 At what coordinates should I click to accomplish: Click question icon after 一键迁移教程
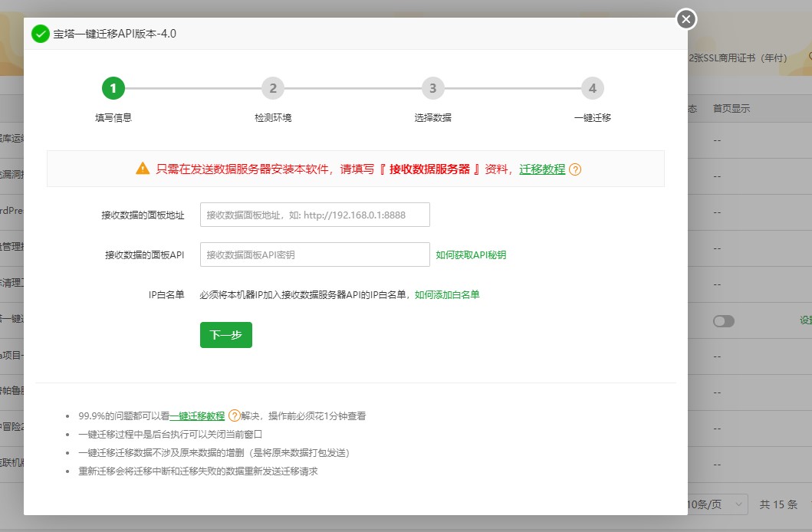234,416
